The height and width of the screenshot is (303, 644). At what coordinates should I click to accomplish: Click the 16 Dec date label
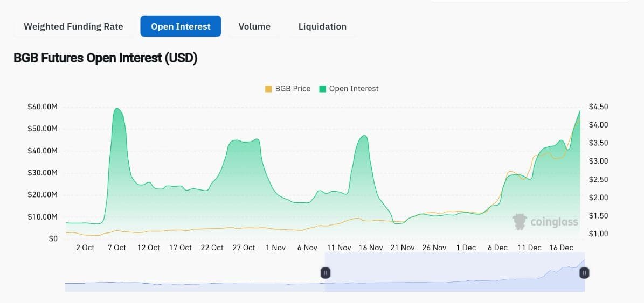click(x=561, y=248)
